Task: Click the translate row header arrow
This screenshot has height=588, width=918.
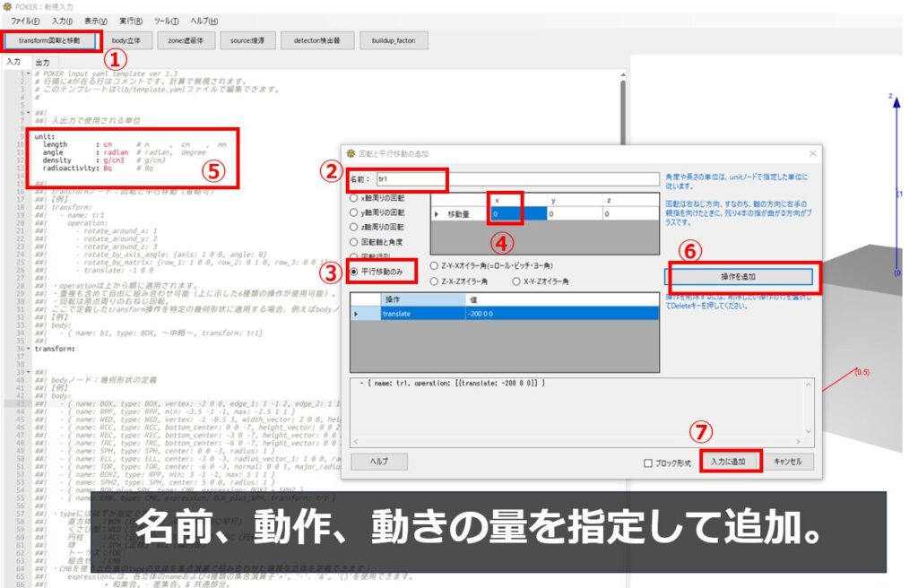Action: (357, 314)
